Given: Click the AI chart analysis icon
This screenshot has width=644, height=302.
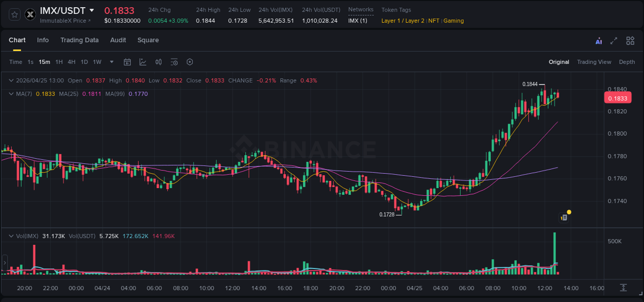Looking at the screenshot, I should [599, 41].
